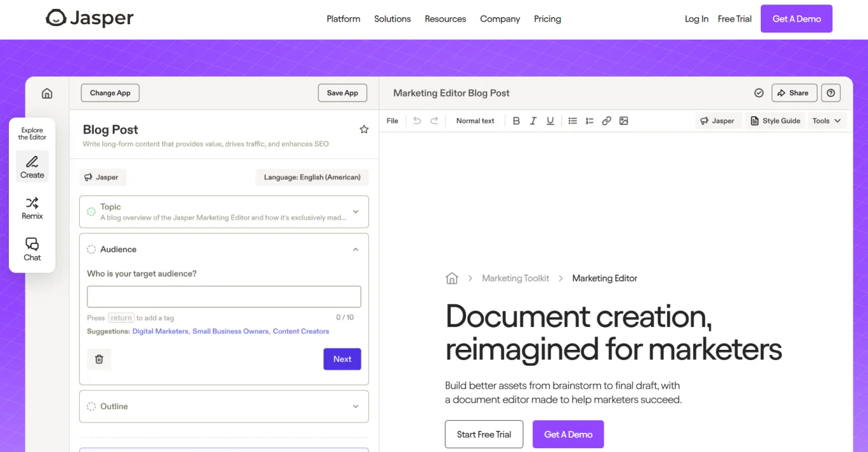Expand the Topic section
This screenshot has width=868, height=452.
coord(355,212)
